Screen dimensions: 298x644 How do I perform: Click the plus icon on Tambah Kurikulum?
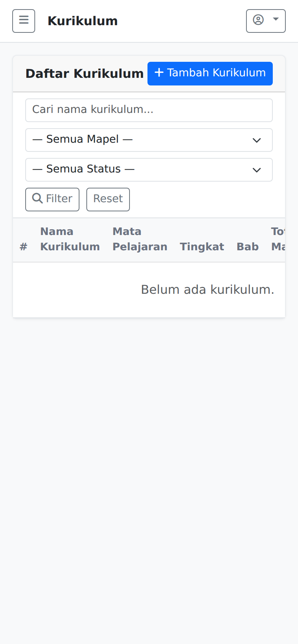(159, 73)
